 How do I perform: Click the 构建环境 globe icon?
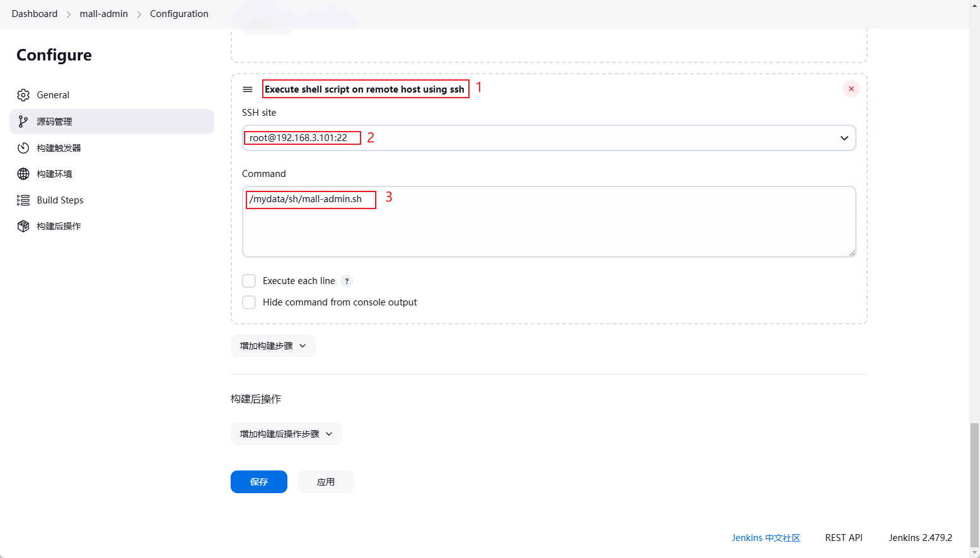(23, 174)
